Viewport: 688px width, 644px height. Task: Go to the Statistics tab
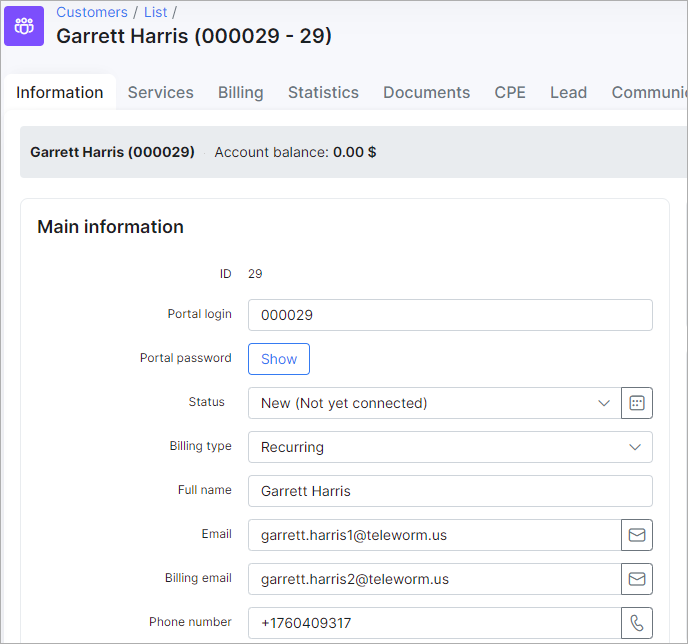point(323,92)
